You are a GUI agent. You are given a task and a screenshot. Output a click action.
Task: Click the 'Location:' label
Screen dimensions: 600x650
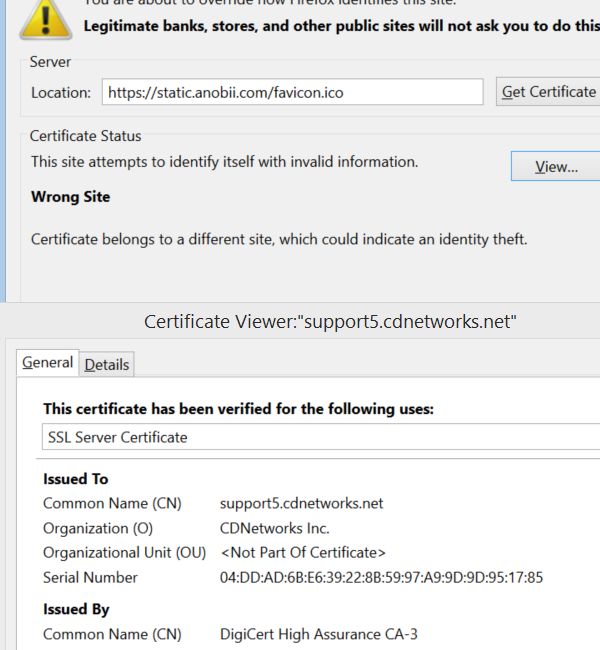coord(61,92)
